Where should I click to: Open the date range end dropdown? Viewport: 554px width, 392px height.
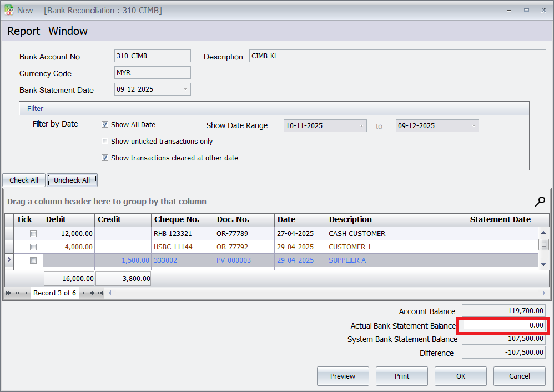[x=474, y=125]
